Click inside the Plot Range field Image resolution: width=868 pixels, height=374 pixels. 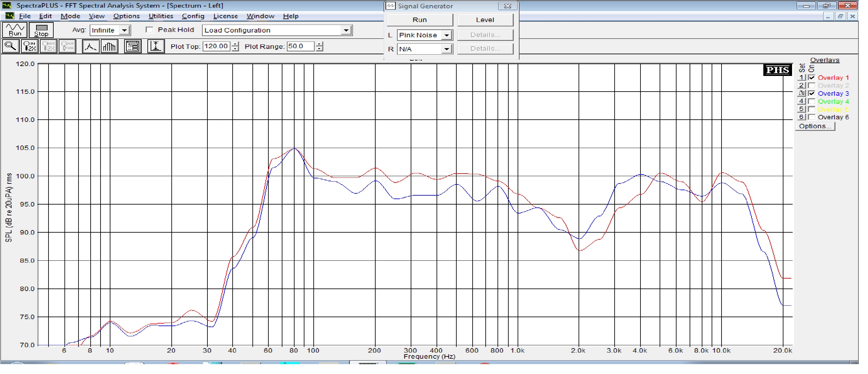300,46
